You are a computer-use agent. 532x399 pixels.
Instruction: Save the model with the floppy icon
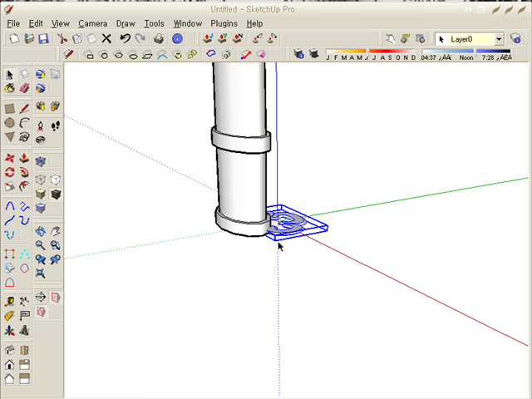coord(43,39)
